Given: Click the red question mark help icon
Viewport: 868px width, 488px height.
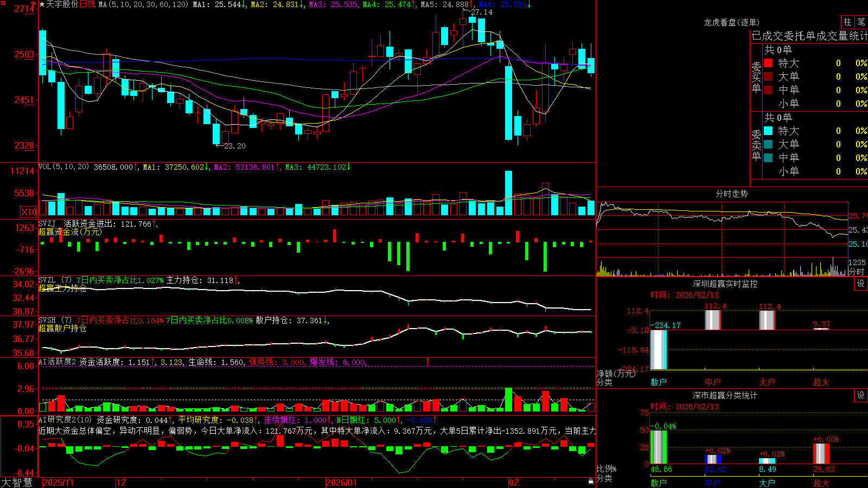Looking at the screenshot, I should tap(33, 4).
